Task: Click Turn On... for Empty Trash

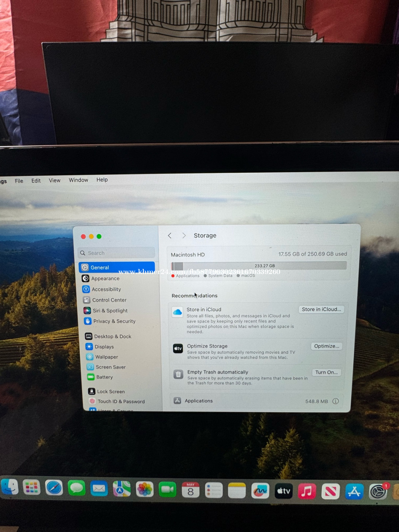Action: (326, 372)
